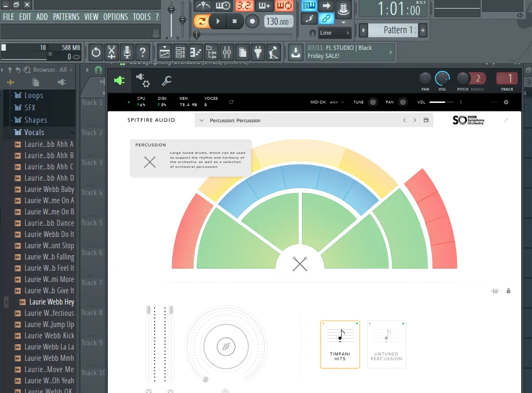The height and width of the screenshot is (393, 532).
Task: Open the piano roll icon
Action: 196,52
